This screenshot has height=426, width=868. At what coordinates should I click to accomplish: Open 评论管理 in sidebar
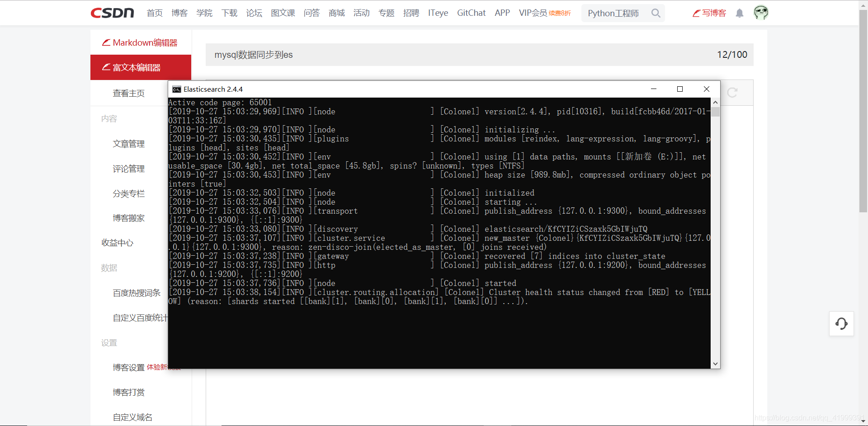pyautogui.click(x=129, y=169)
